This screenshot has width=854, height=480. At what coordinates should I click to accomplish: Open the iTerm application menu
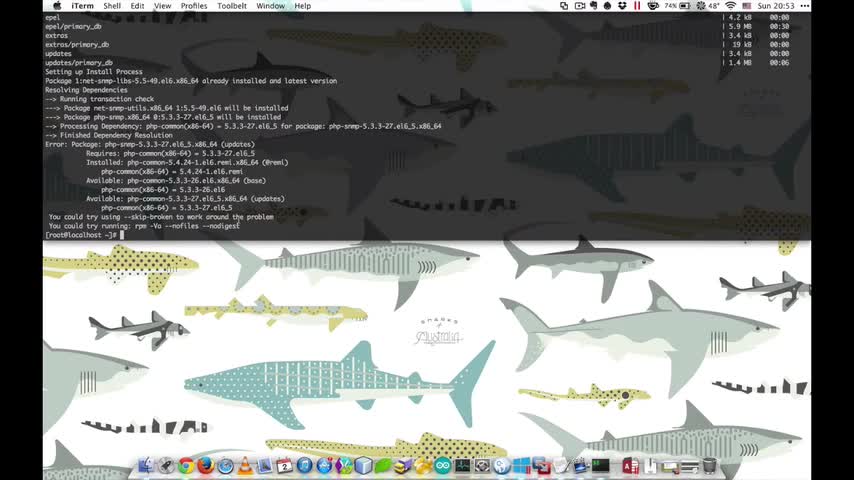click(x=82, y=6)
